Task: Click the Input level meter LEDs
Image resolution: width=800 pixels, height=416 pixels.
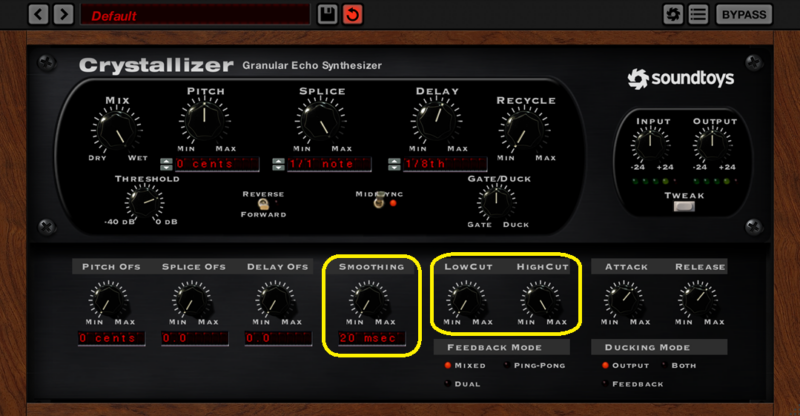Action: coord(655,181)
